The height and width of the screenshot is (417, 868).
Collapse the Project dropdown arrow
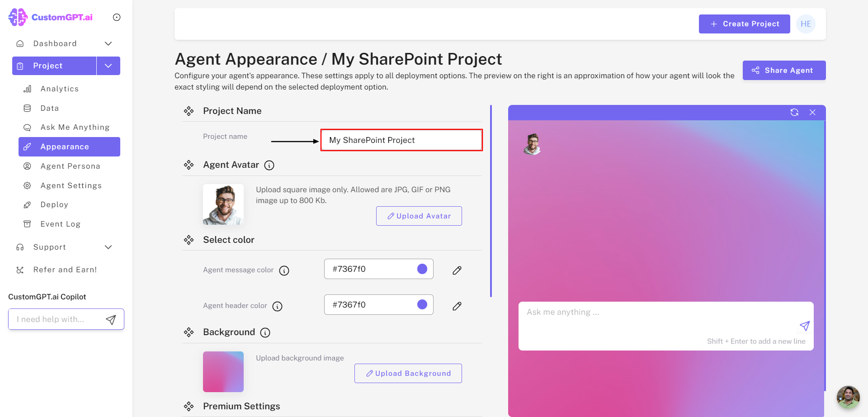click(108, 66)
